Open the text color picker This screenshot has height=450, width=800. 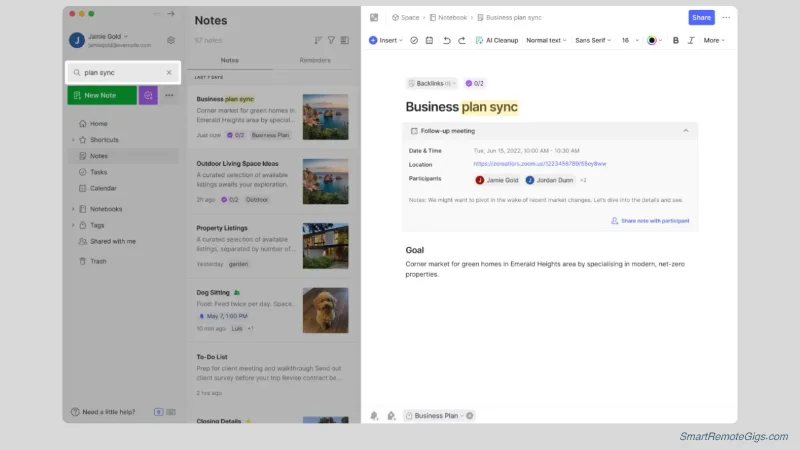click(655, 40)
